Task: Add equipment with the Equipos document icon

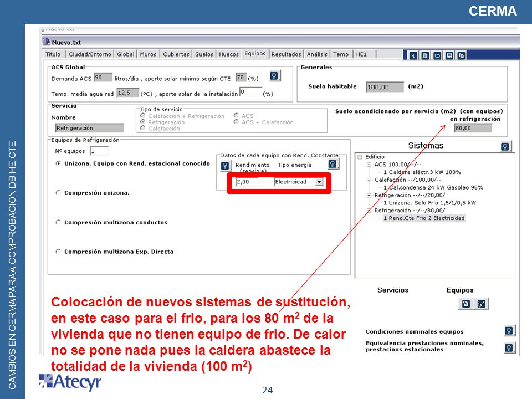Action: pos(466,304)
